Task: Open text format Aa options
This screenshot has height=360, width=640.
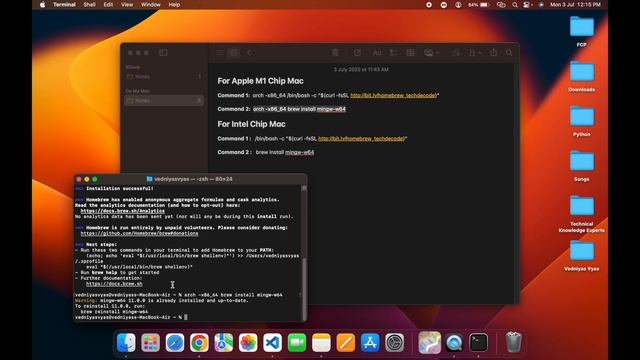Action: (x=377, y=53)
